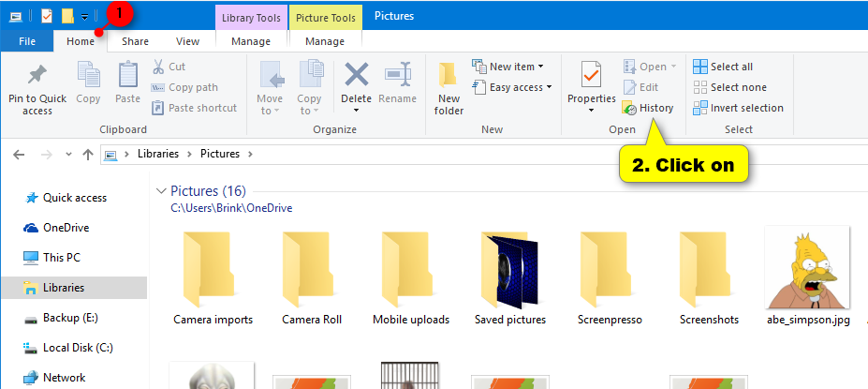The image size is (868, 389).
Task: Switch to the Home tab
Action: [x=81, y=41]
